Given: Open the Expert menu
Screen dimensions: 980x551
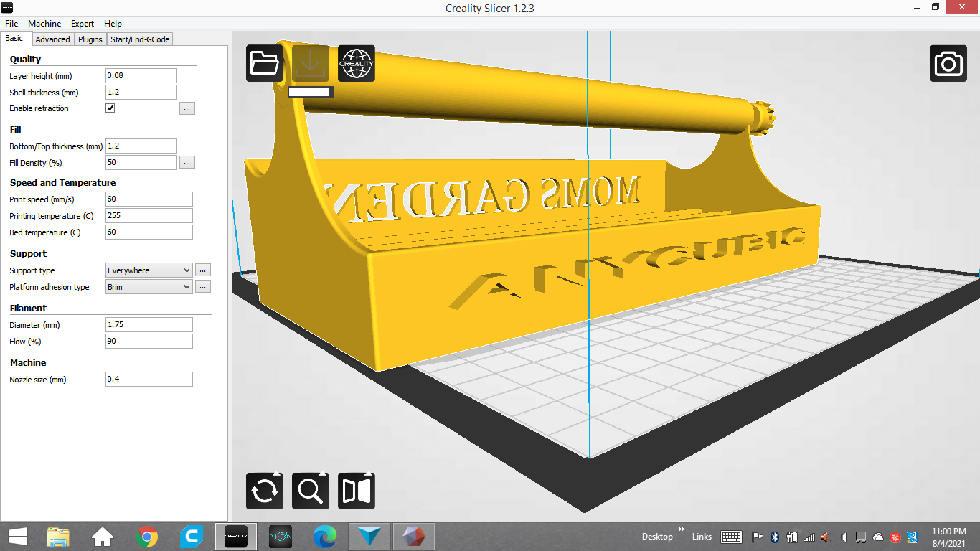Looking at the screenshot, I should click(83, 24).
